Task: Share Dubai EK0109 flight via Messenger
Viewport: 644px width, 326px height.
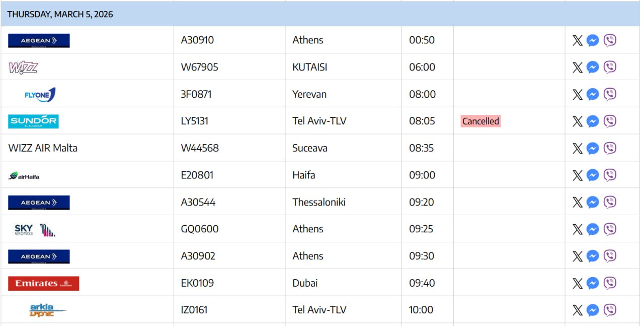Action: click(x=593, y=283)
